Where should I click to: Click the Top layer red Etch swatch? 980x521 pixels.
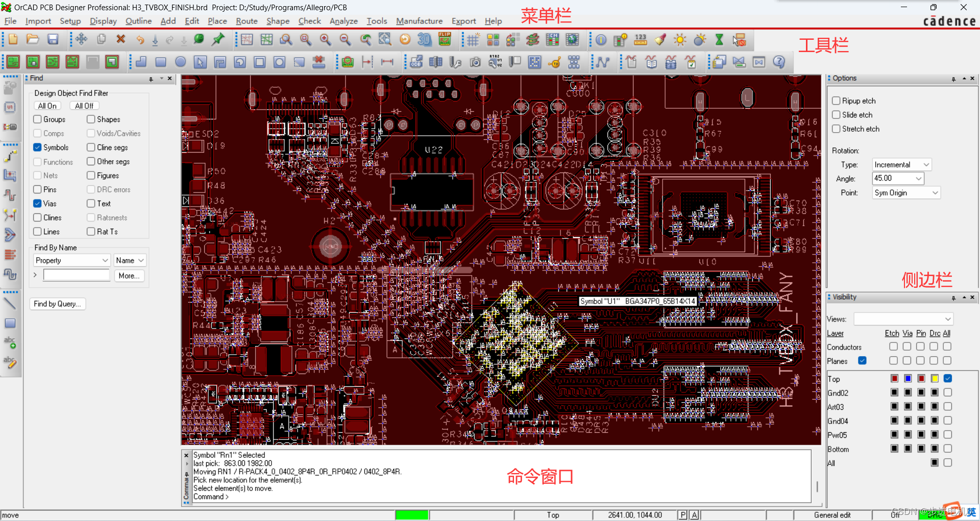894,379
